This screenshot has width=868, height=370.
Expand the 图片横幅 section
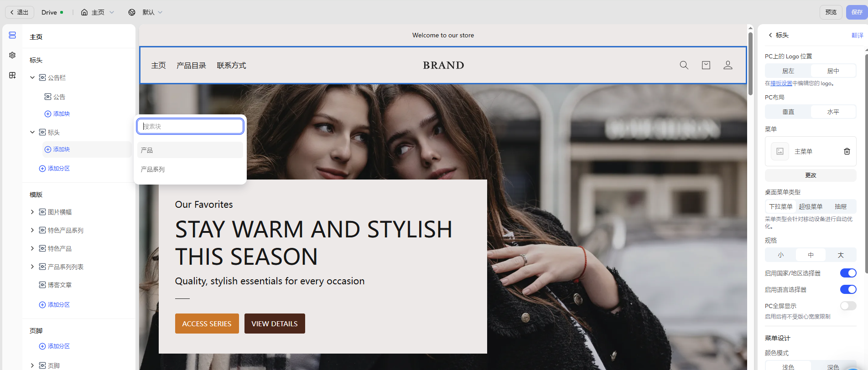click(x=32, y=212)
